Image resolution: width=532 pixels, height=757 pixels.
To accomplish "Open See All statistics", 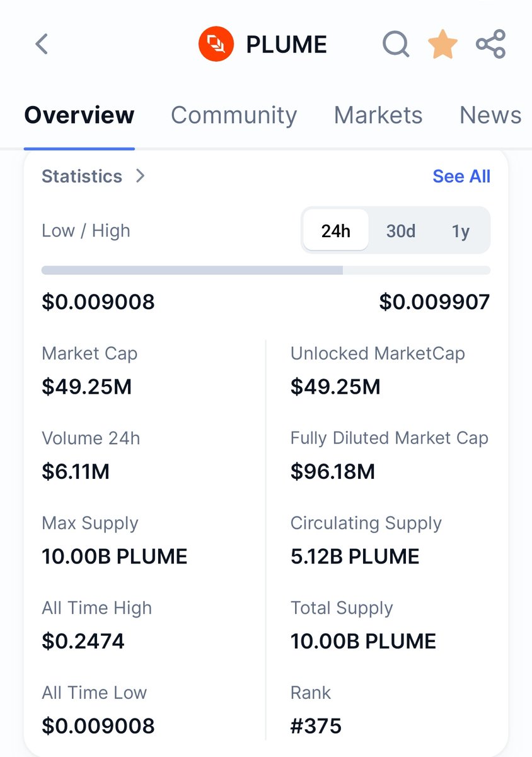I will (x=461, y=176).
